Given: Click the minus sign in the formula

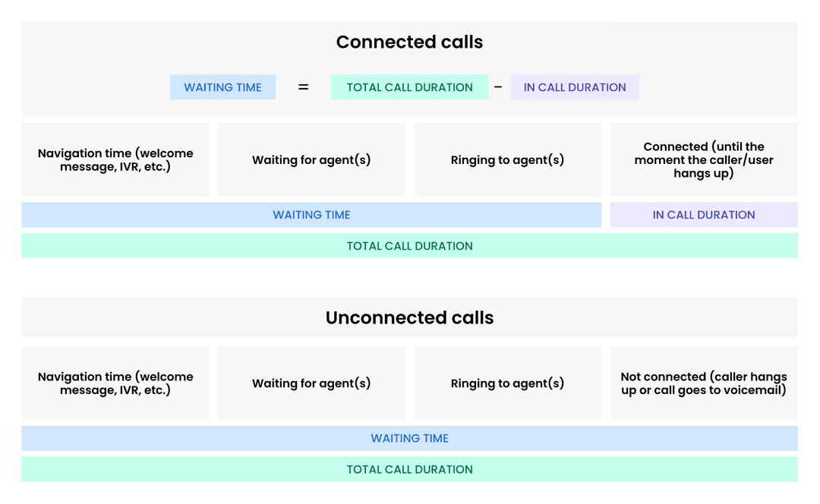Looking at the screenshot, I should pos(498,87).
